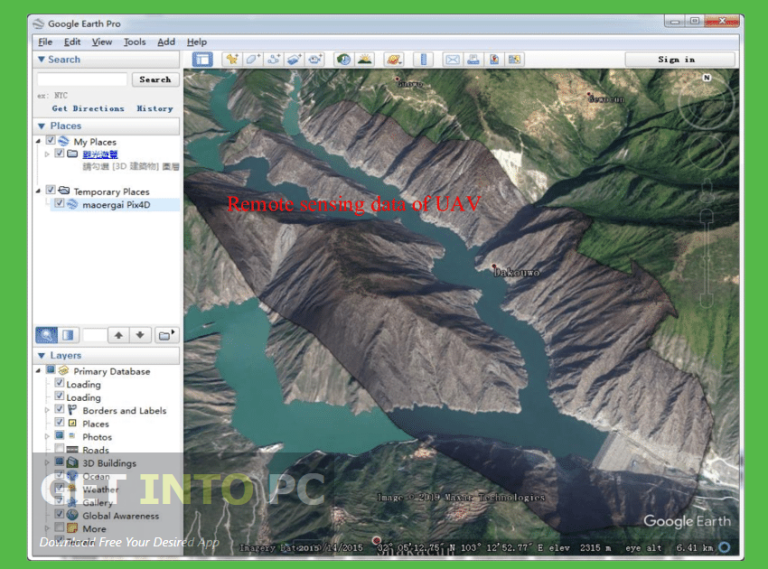Open the File menu

coord(45,42)
